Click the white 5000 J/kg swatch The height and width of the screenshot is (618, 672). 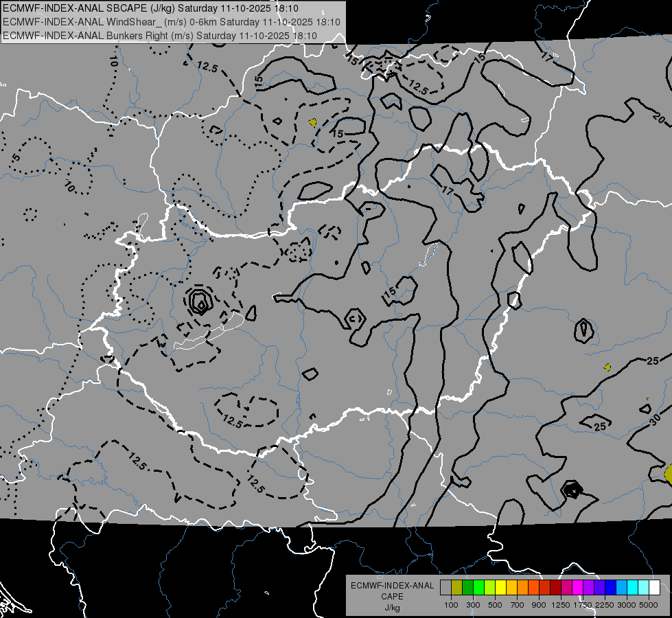(654, 587)
